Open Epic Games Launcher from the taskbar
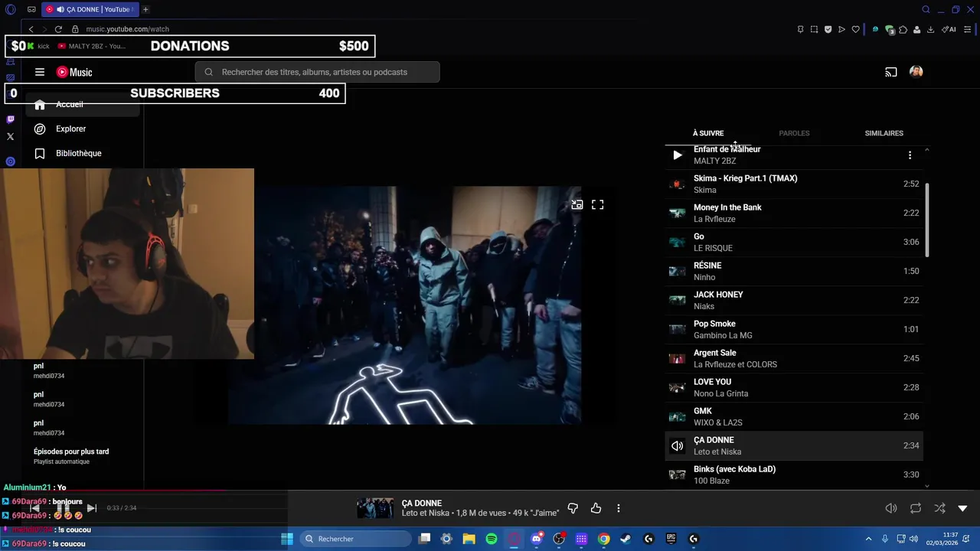This screenshot has height=551, width=980. 671,539
